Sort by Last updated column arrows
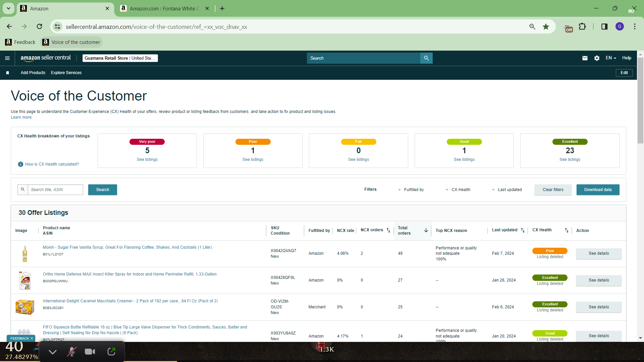644x362 pixels. coord(523,230)
